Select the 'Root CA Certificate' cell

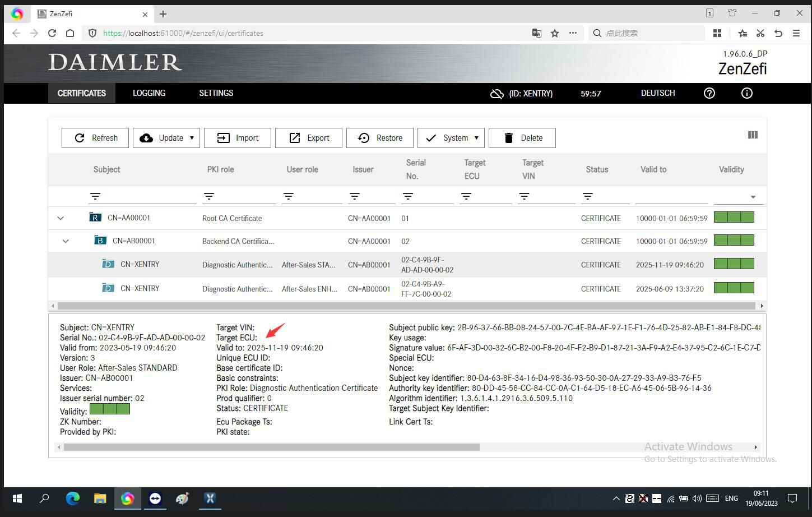click(232, 218)
